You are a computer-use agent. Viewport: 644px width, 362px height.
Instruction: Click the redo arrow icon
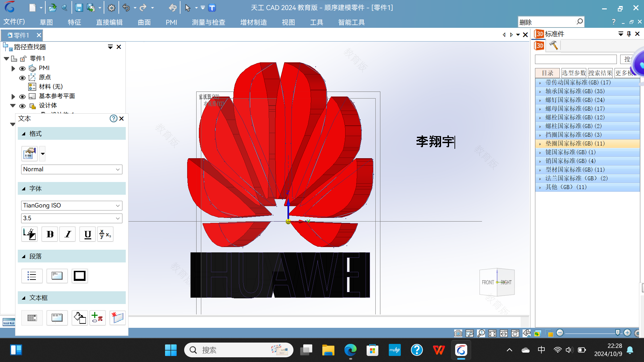[x=143, y=8]
